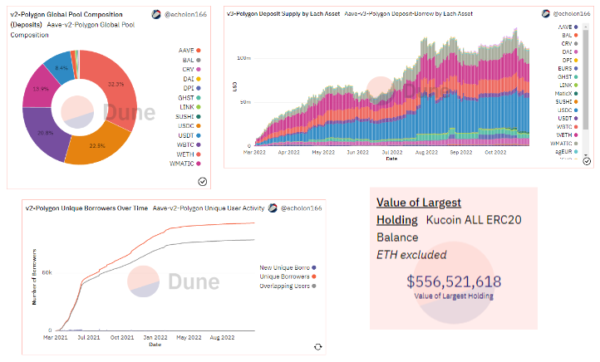The width and height of the screenshot is (600, 362).
Task: Toggle BAL series in the pie chart legend
Action: click(191, 60)
